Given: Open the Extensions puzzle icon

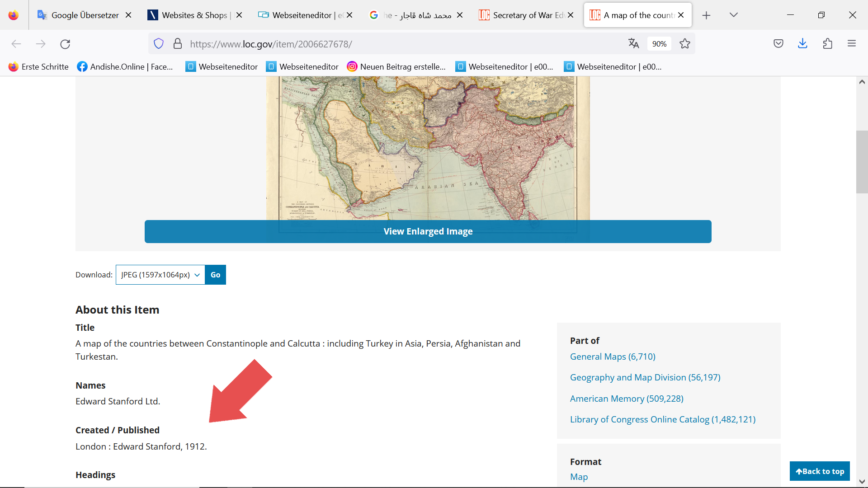Looking at the screenshot, I should [x=827, y=43].
